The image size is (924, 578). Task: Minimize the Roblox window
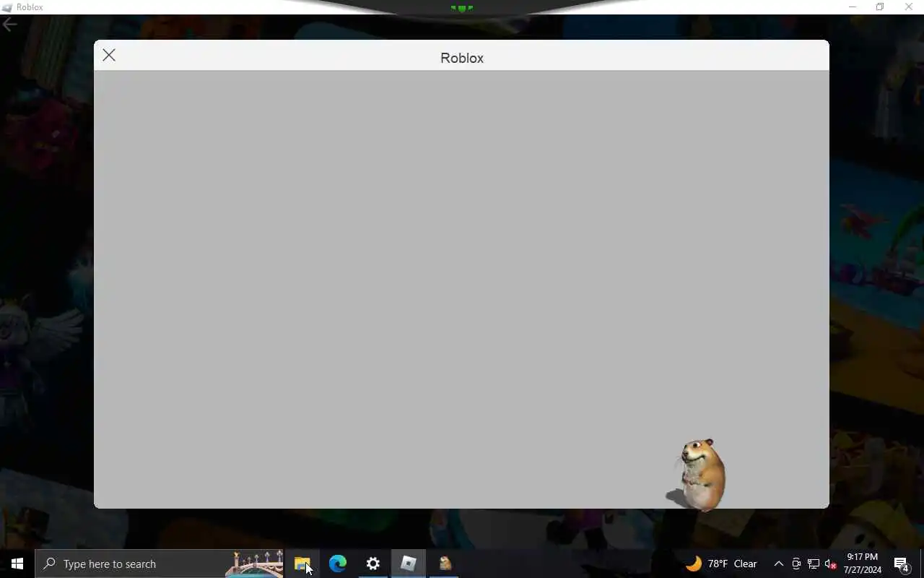pyautogui.click(x=853, y=7)
